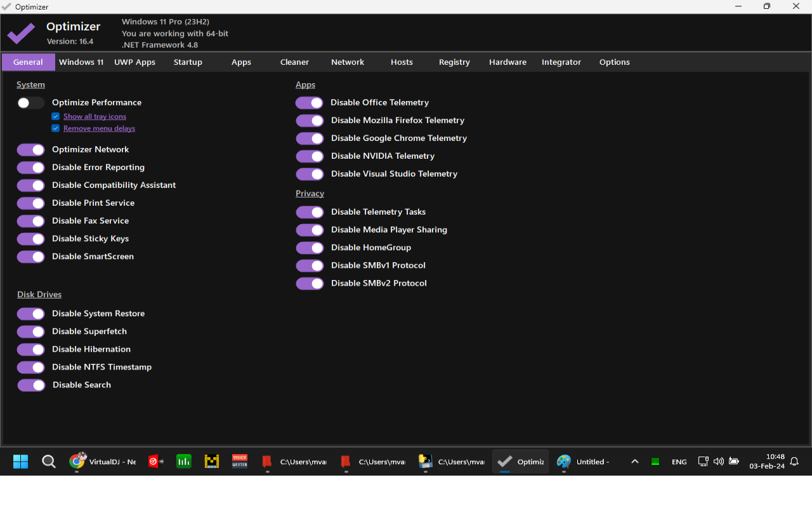The height and width of the screenshot is (508, 812).
Task: Click the Privacy section heading
Action: click(310, 194)
